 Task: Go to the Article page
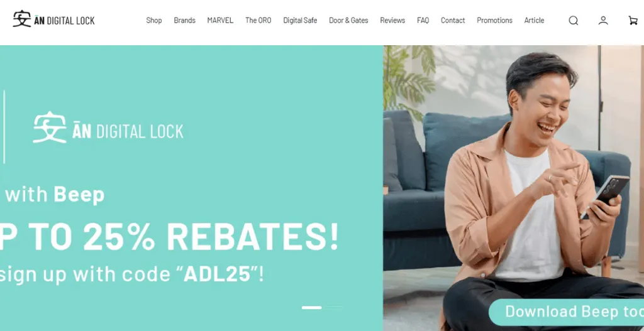click(535, 20)
